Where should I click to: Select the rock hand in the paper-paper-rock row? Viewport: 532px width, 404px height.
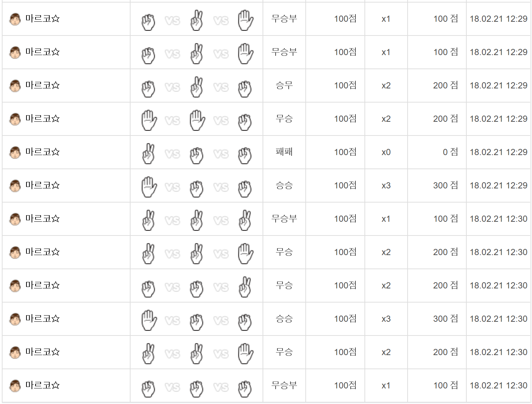(245, 121)
